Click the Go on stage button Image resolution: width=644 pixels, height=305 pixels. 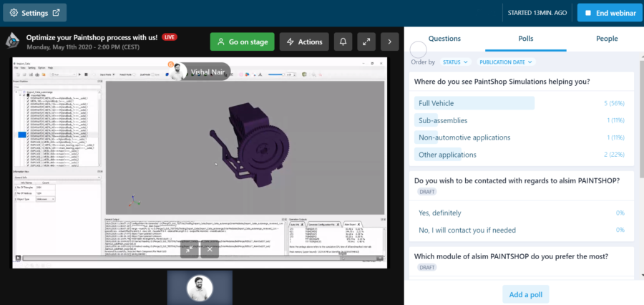click(243, 42)
